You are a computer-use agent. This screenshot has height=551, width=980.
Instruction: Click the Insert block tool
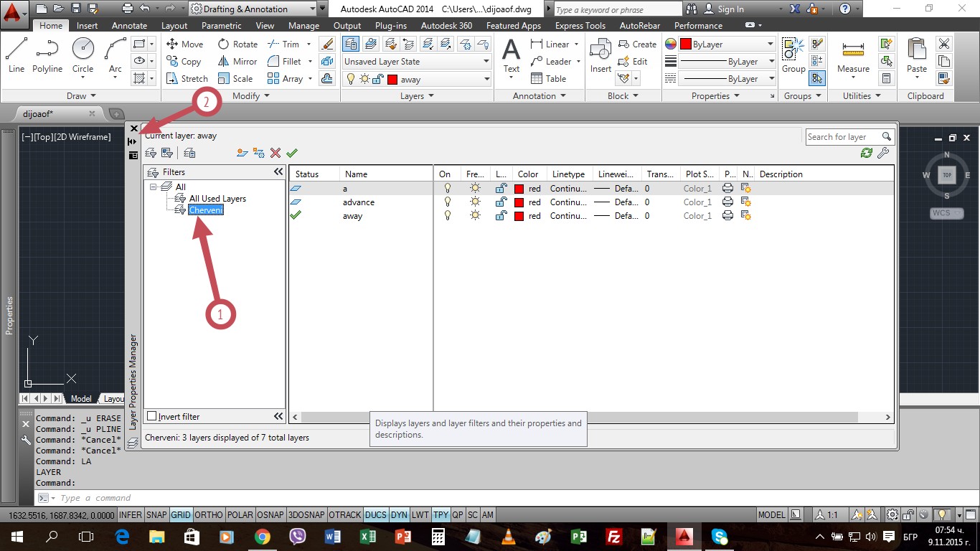pos(600,55)
